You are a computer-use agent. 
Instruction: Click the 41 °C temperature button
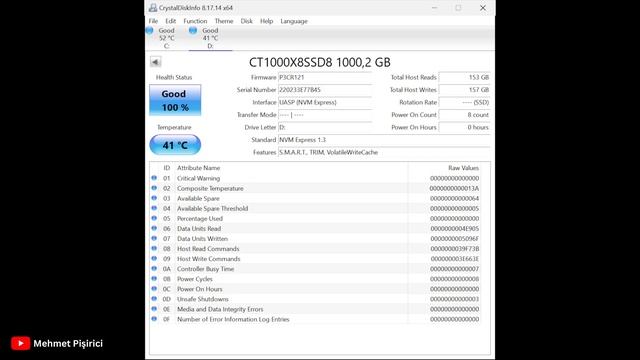(175, 145)
